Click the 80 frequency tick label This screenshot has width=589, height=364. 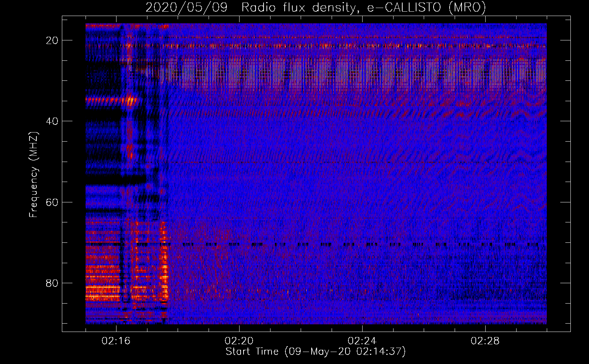[x=52, y=283]
